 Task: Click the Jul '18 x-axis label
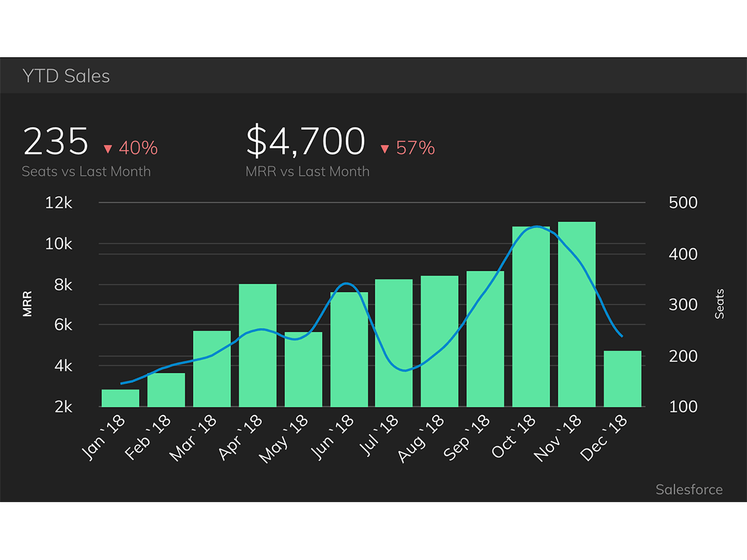click(x=380, y=437)
